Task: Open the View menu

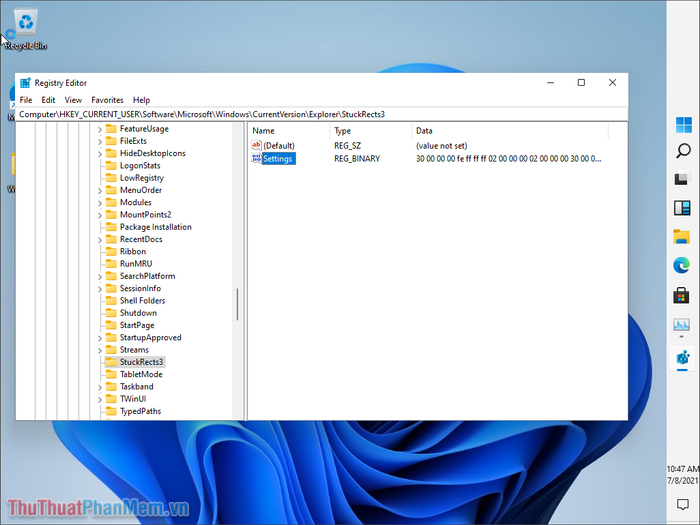Action: pyautogui.click(x=73, y=100)
